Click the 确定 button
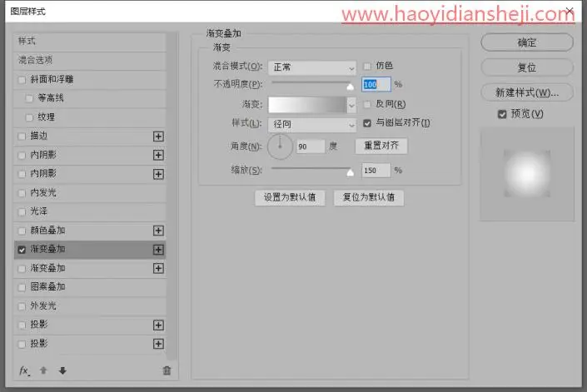Image resolution: width=587 pixels, height=392 pixels. pyautogui.click(x=527, y=42)
